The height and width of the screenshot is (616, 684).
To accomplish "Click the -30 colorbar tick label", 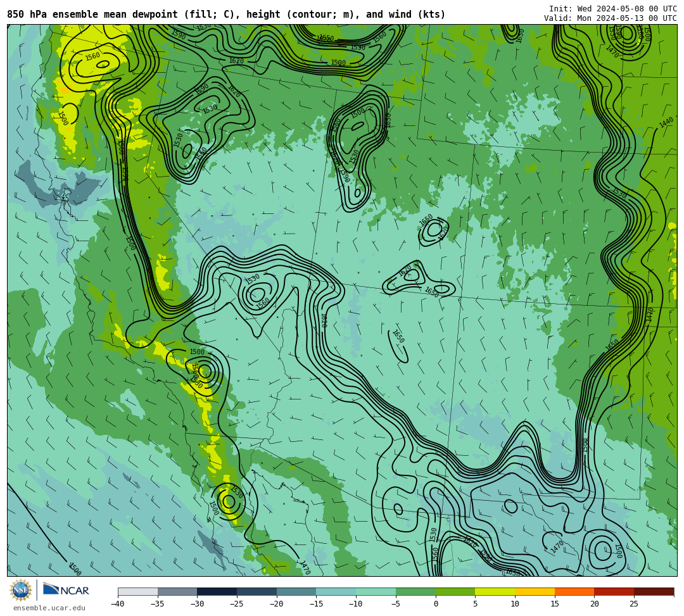I will pos(197,604).
